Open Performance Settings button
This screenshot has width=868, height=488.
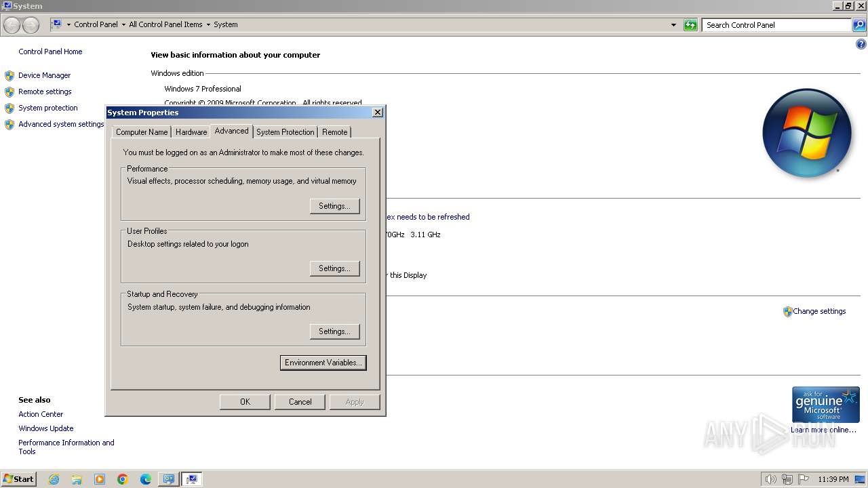[334, 206]
